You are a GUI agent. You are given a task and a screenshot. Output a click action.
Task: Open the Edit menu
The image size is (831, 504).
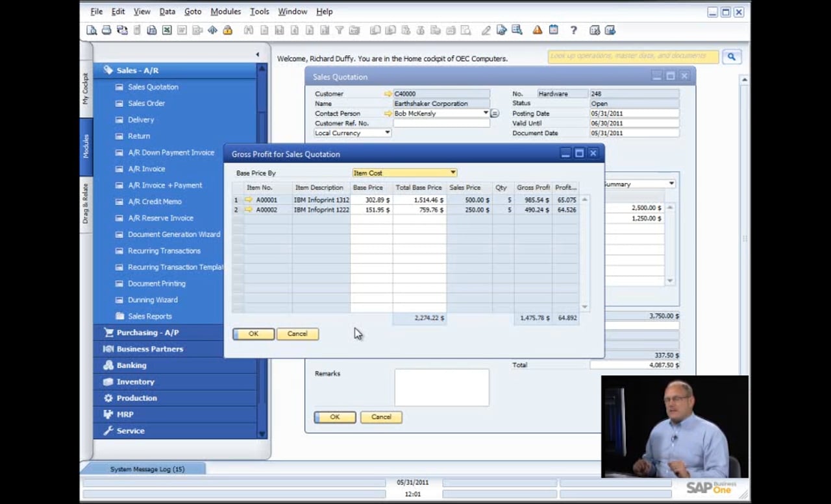point(118,12)
